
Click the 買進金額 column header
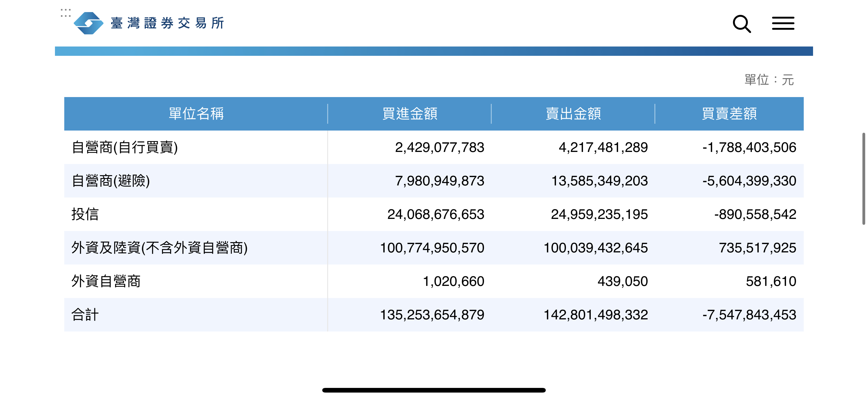(409, 114)
